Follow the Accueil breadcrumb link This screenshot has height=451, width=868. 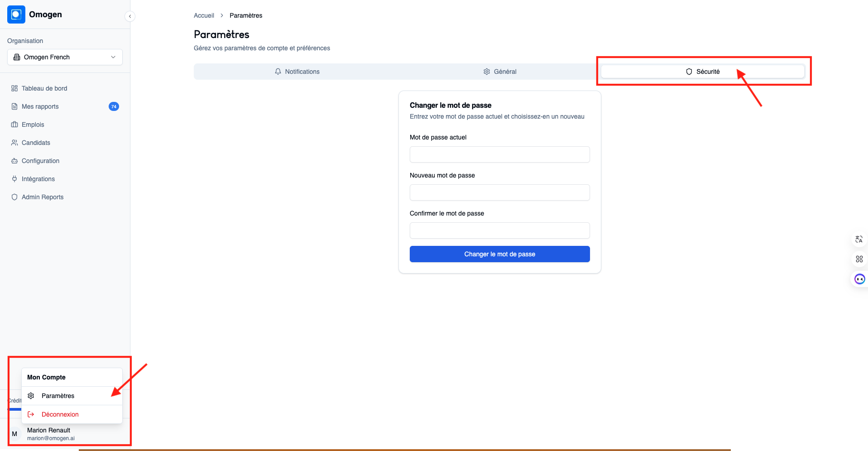(204, 15)
